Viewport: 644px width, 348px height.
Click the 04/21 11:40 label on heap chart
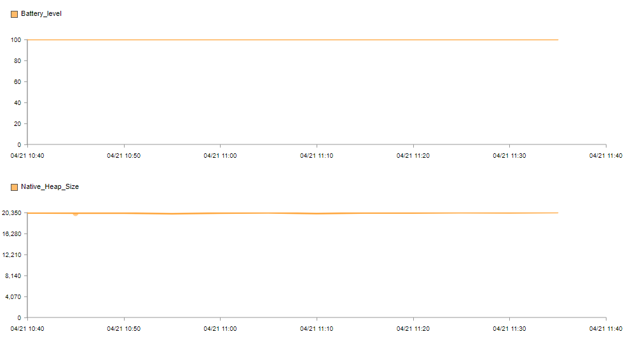pyautogui.click(x=606, y=329)
